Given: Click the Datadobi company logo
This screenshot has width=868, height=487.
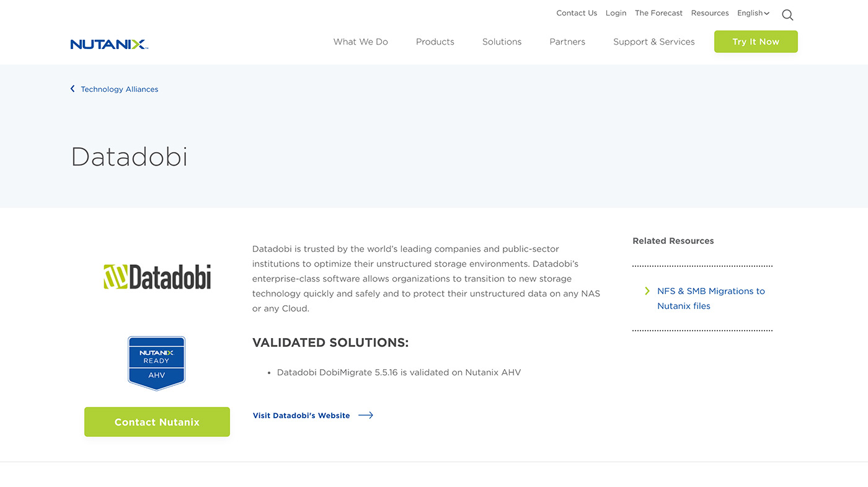Looking at the screenshot, I should (x=157, y=277).
